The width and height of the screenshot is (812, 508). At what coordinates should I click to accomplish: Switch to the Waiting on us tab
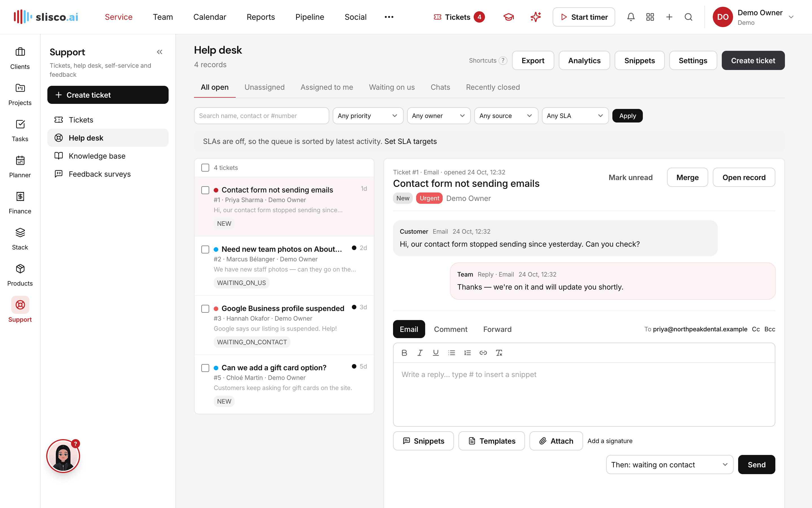392,87
